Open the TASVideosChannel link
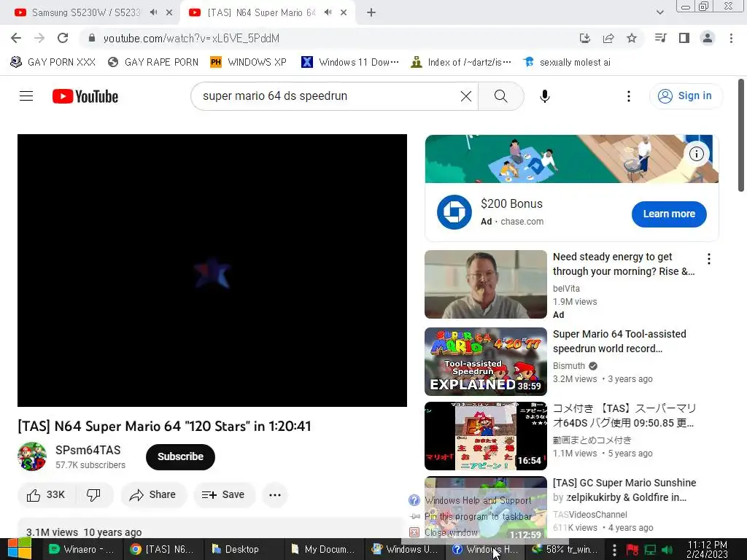The image size is (747, 560). click(589, 515)
